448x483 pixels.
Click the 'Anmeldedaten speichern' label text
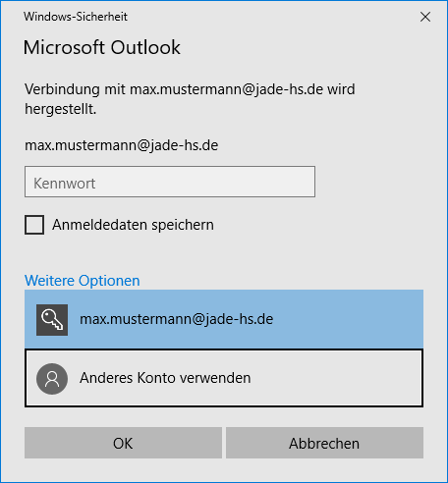click(x=133, y=225)
